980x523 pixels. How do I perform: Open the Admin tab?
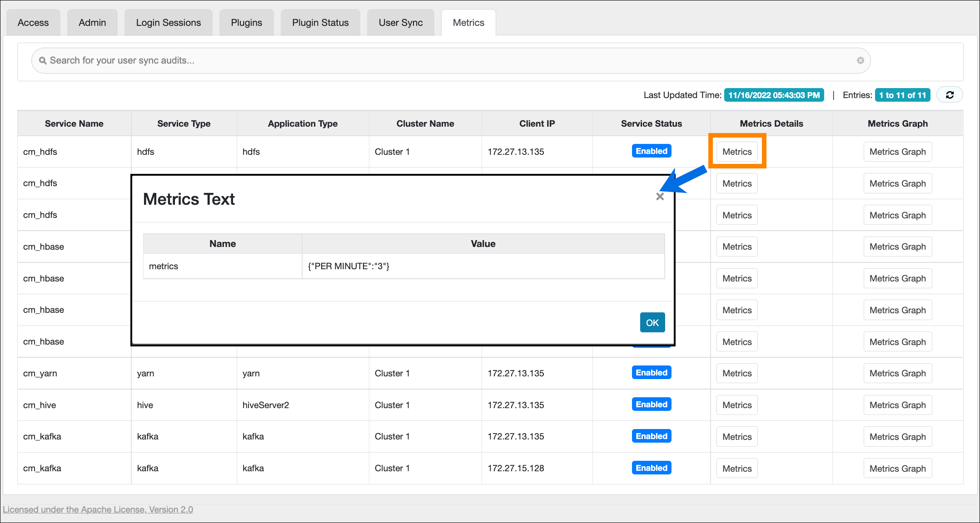(x=92, y=23)
